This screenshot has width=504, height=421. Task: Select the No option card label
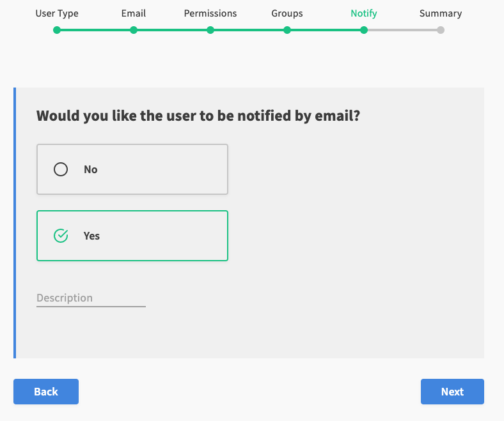point(91,169)
